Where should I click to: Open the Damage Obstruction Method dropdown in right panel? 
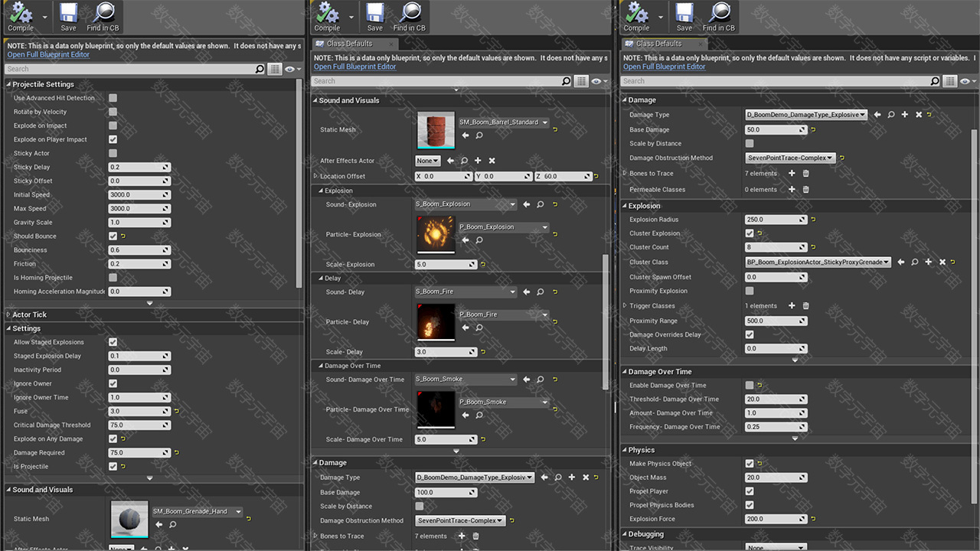tap(790, 158)
